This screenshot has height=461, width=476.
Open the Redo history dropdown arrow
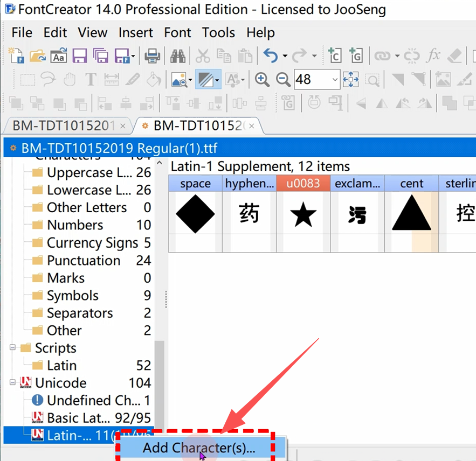[x=314, y=56]
